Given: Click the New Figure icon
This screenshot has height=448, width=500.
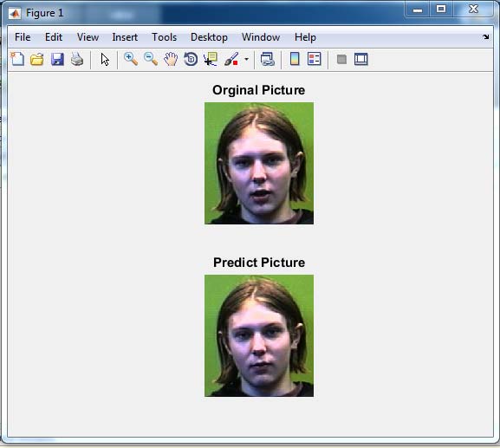Looking at the screenshot, I should 17,59.
